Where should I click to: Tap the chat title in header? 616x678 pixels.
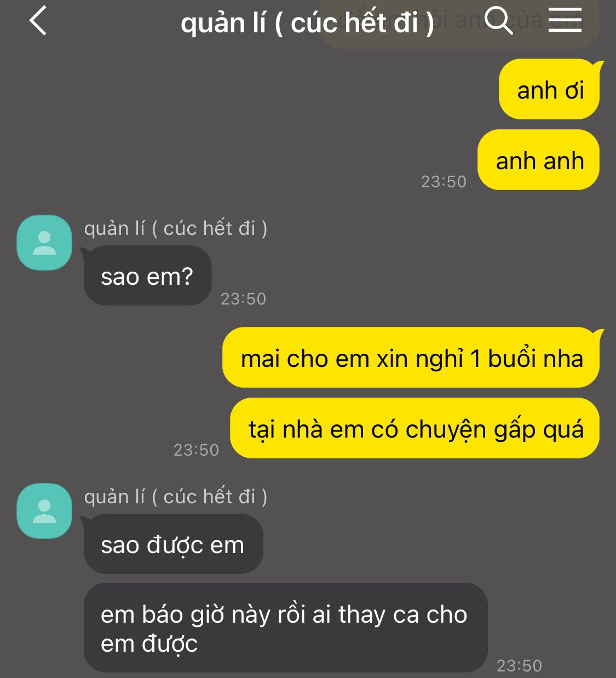pyautogui.click(x=307, y=22)
